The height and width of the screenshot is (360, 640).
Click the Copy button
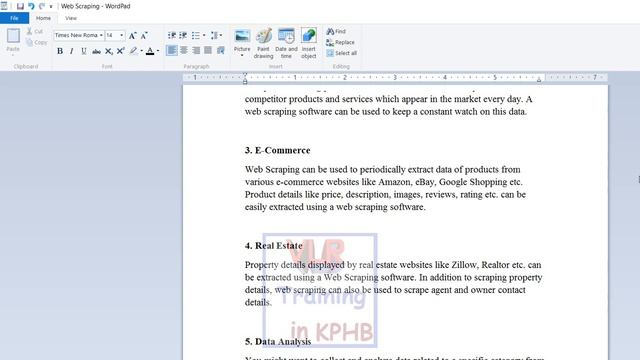click(36, 42)
